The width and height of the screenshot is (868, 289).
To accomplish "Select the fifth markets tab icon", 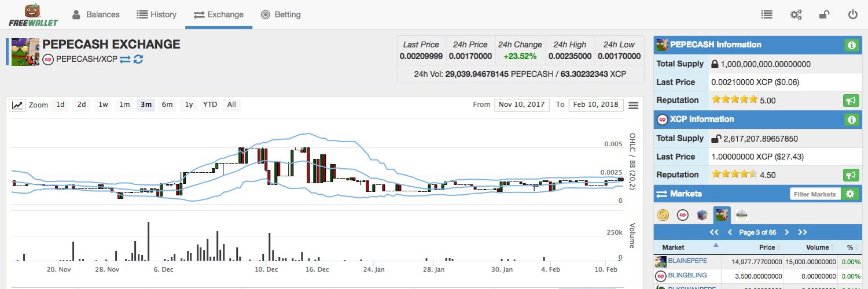I will (x=742, y=216).
